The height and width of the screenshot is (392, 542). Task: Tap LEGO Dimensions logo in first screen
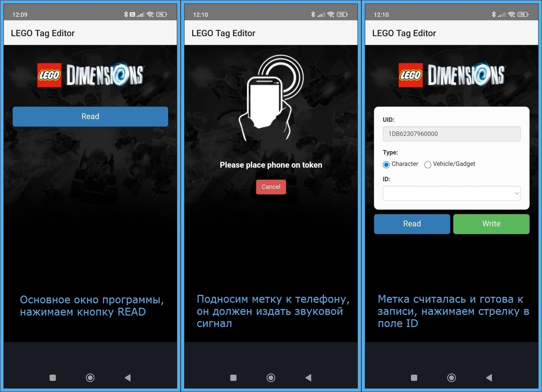click(91, 75)
